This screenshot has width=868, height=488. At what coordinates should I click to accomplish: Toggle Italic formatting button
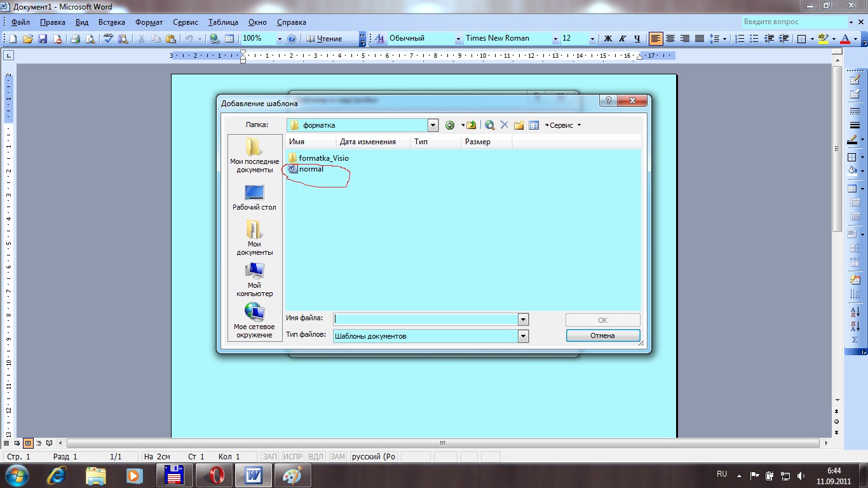point(622,39)
